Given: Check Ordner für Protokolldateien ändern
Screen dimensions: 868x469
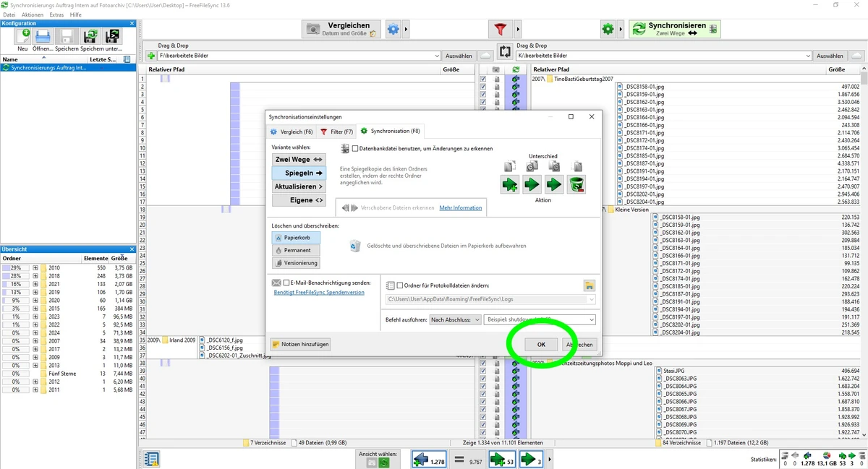Looking at the screenshot, I should point(400,285).
